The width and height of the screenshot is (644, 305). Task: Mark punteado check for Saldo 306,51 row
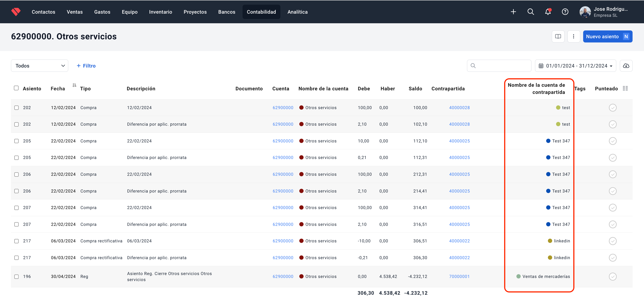pos(612,241)
